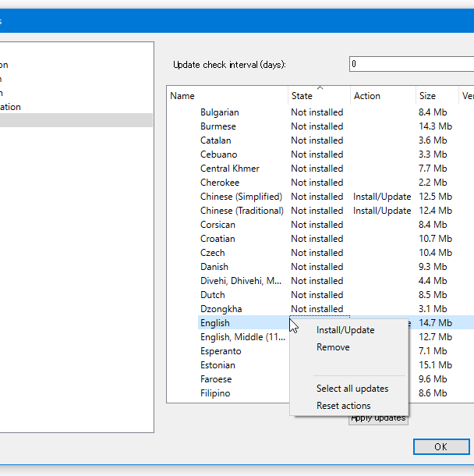Select the Esperanto language row
Viewport: 474px width, 476px height.
coord(221,351)
